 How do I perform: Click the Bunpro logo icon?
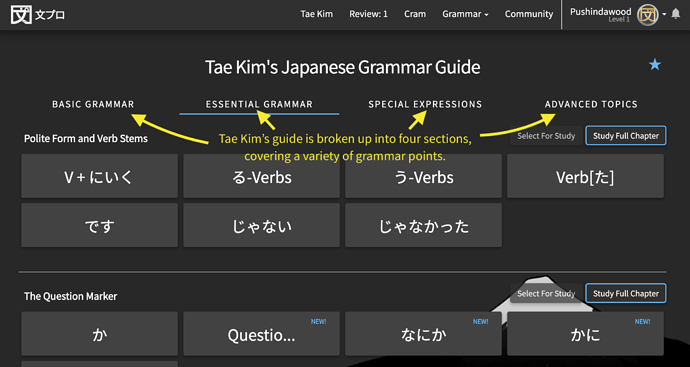click(x=21, y=15)
